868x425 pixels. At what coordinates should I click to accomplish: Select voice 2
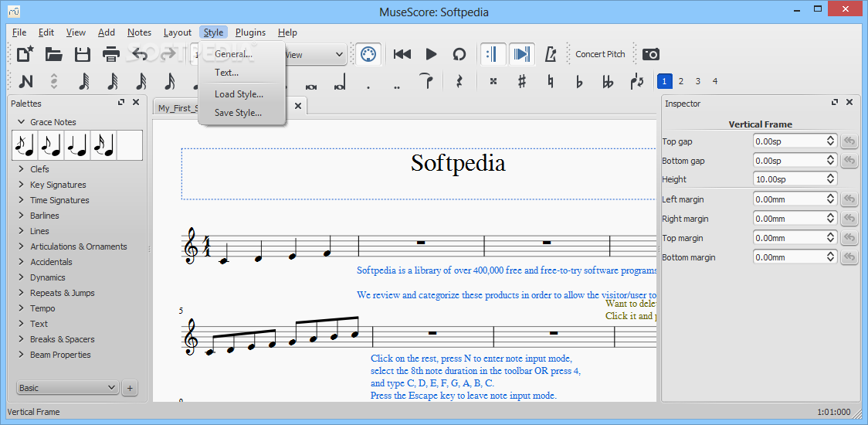tap(681, 81)
